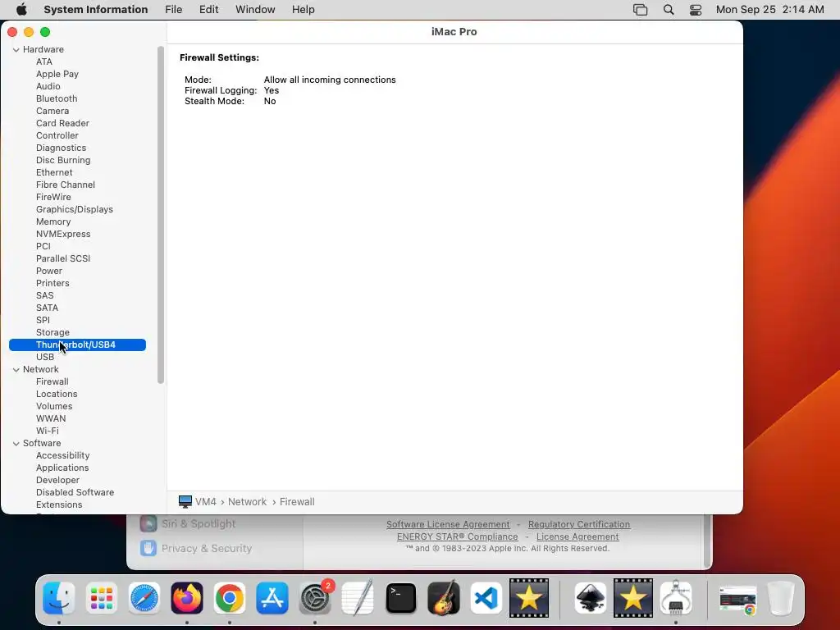The image size is (840, 630).
Task: Open the License Agreement link
Action: [x=577, y=536]
